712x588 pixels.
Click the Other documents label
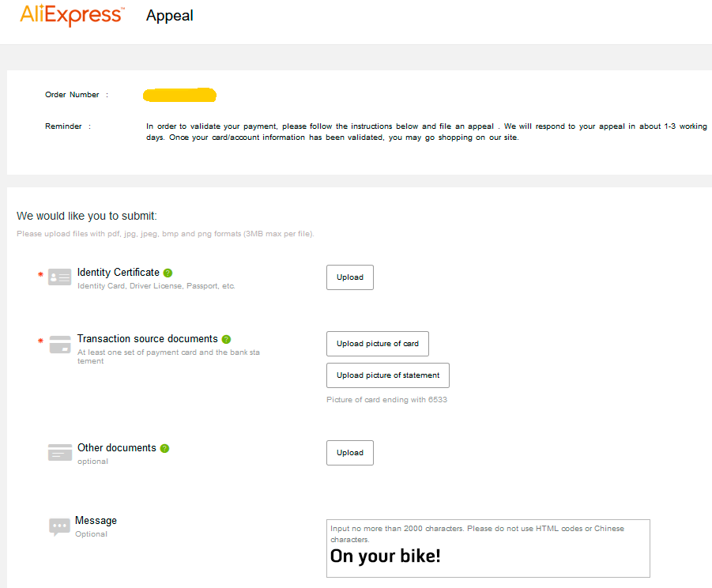click(117, 447)
